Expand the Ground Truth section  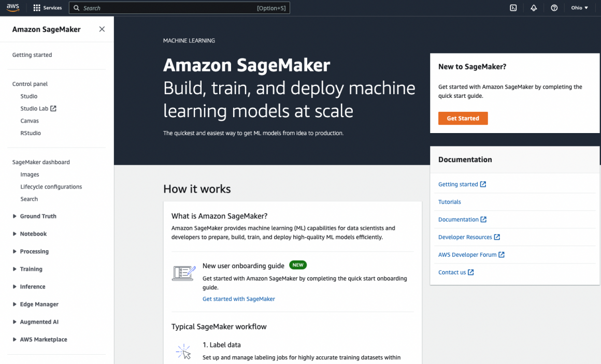click(38, 216)
